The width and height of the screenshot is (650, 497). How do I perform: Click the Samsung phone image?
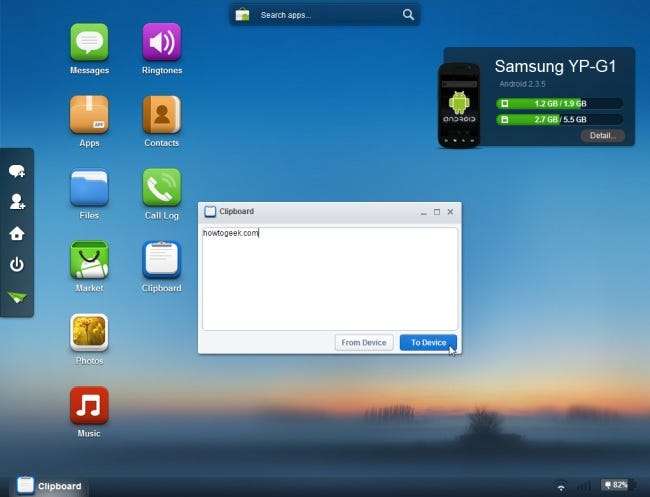coord(459,105)
